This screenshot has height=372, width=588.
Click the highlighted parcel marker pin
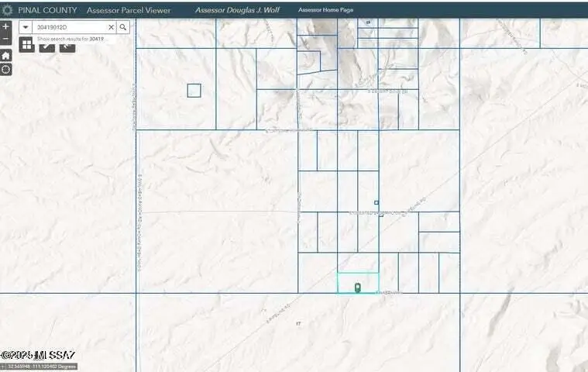pos(358,288)
